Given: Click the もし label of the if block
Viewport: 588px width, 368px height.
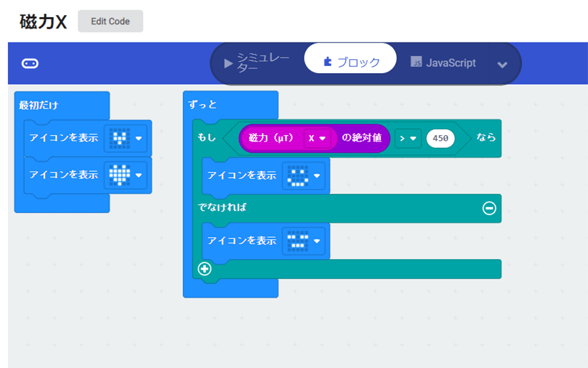Looking at the screenshot, I should click(x=207, y=138).
